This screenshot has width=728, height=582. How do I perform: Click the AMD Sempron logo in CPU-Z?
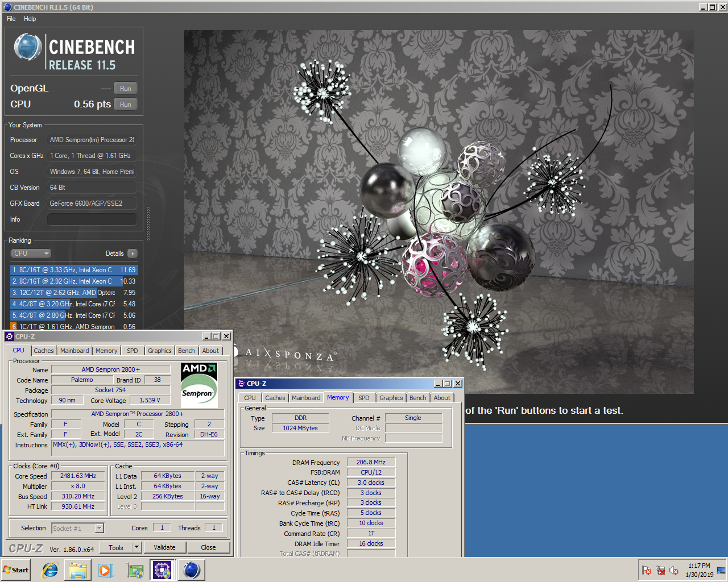[199, 385]
